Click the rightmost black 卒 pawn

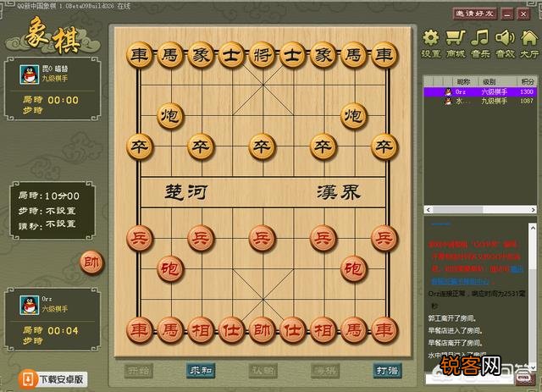click(x=384, y=146)
